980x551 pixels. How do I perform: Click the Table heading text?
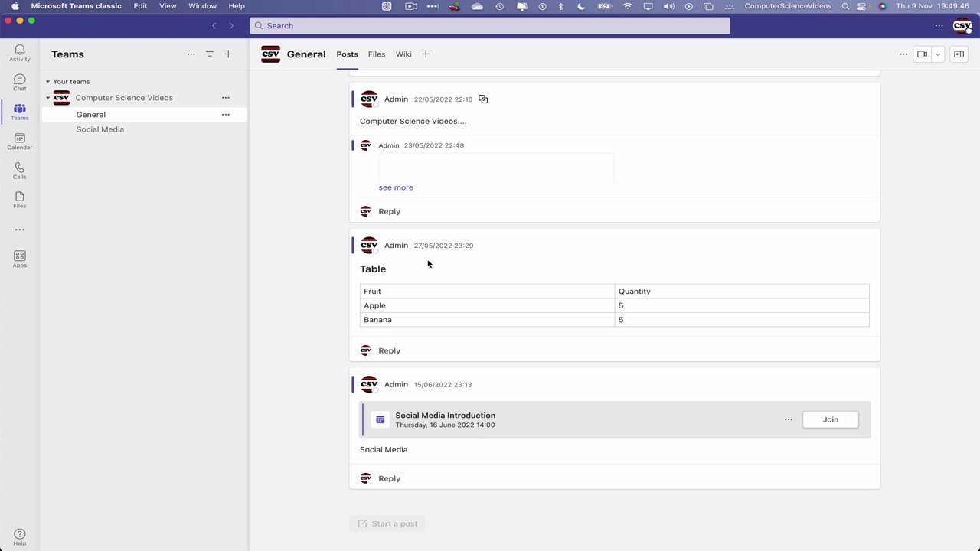[x=373, y=269]
